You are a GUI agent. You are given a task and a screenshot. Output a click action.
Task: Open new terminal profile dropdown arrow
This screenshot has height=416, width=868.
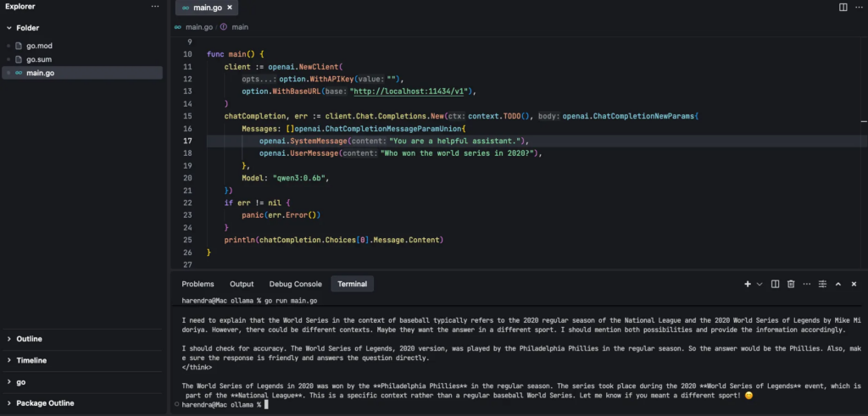pyautogui.click(x=759, y=284)
